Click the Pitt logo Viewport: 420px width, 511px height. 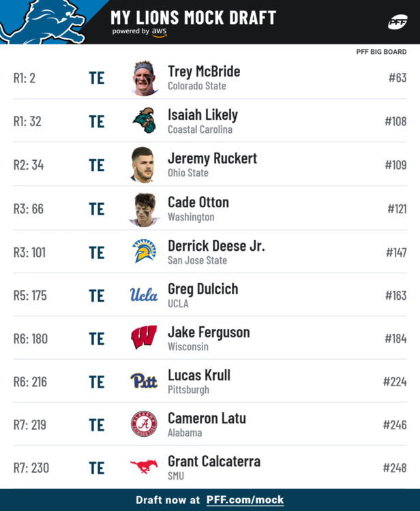click(144, 381)
